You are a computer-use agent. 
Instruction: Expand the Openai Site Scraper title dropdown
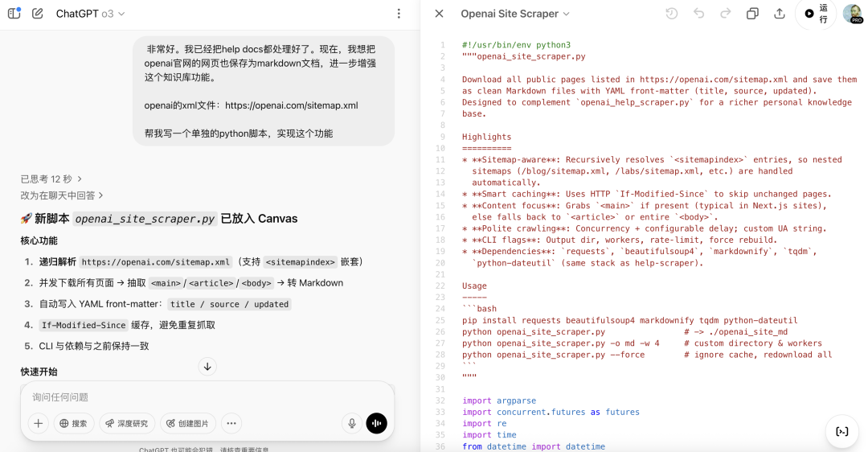coord(515,14)
